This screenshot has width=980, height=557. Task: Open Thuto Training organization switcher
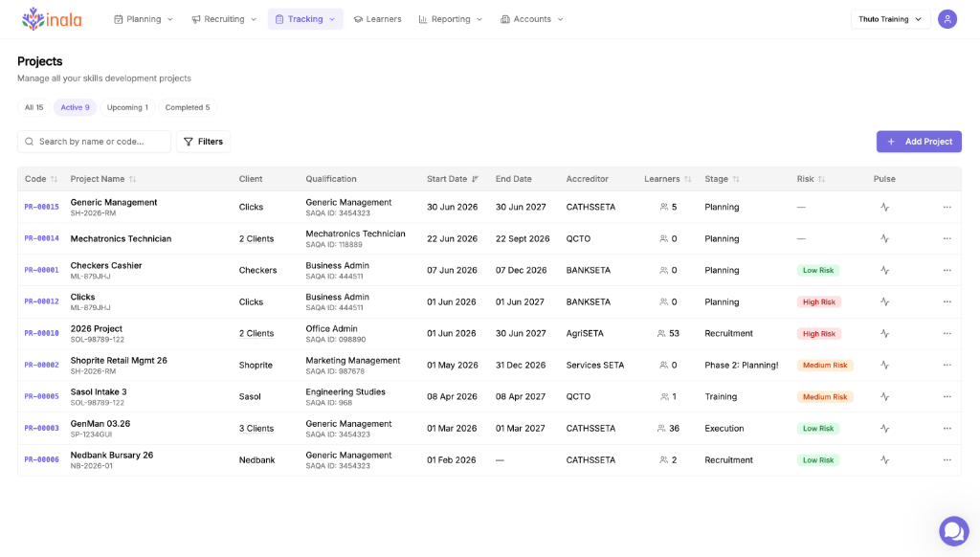coord(890,19)
